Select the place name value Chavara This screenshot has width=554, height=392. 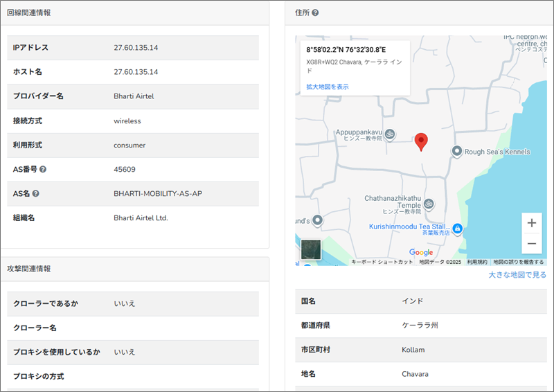(415, 374)
